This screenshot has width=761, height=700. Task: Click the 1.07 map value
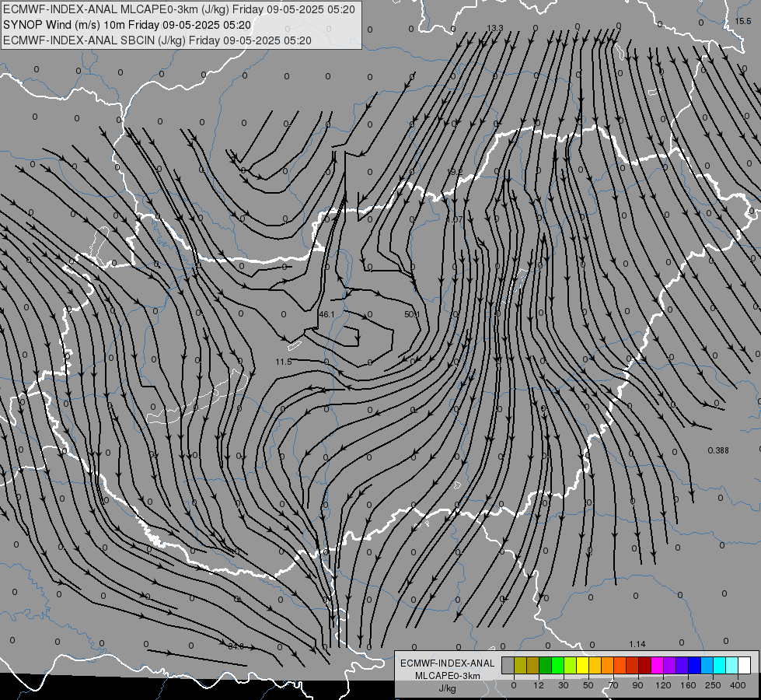[x=455, y=219]
